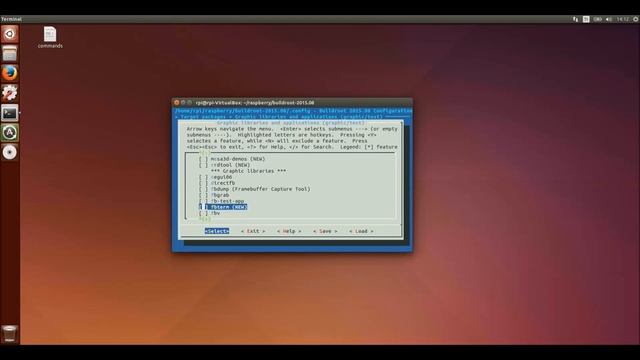
Task: Open the Trash at the launcher bottom
Action: coord(9,333)
